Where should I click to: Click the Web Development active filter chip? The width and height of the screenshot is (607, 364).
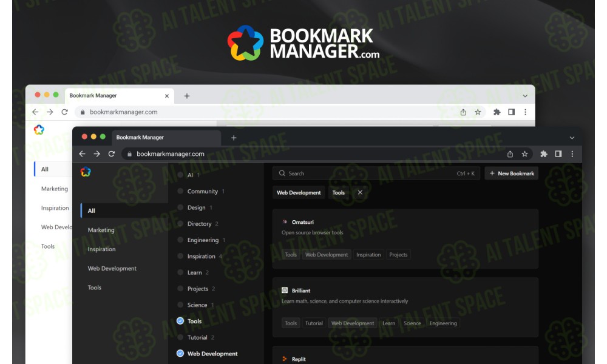pos(299,192)
